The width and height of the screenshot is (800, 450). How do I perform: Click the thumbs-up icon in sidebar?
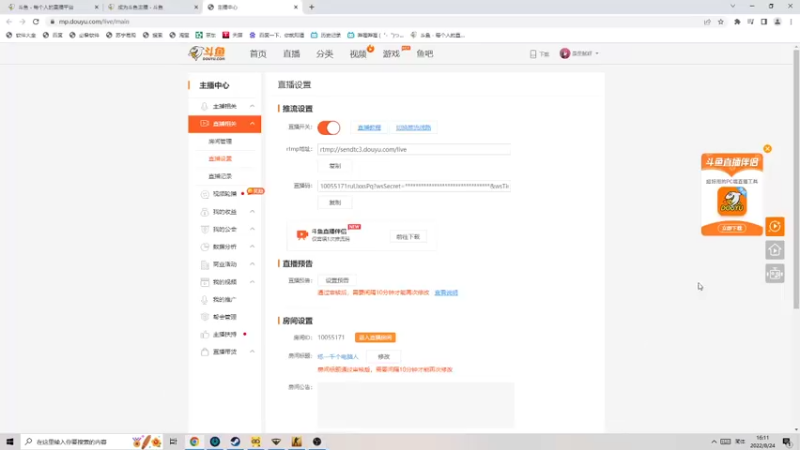point(205,335)
